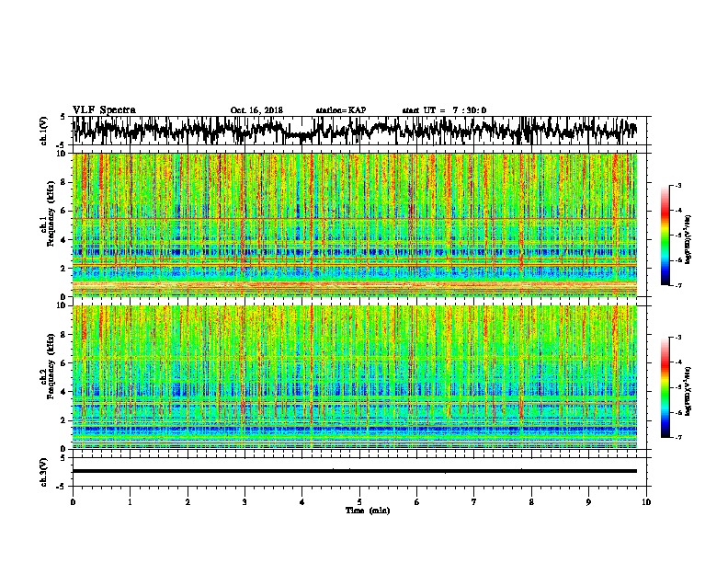Click the "ch.1(V)" waveform axis label
This screenshot has width=728, height=563.
44,131
